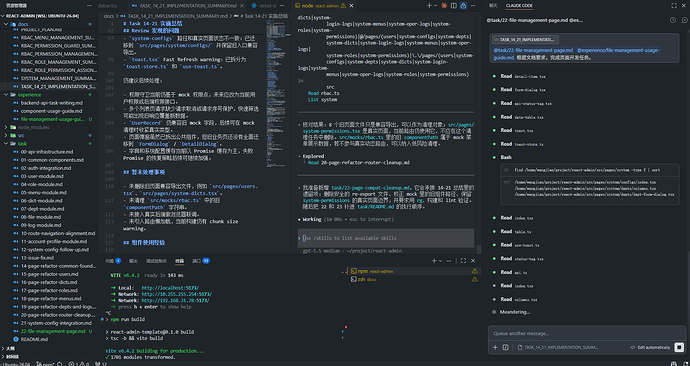
Task: Open session history clock icon in Claude Code
Action: 673,20
